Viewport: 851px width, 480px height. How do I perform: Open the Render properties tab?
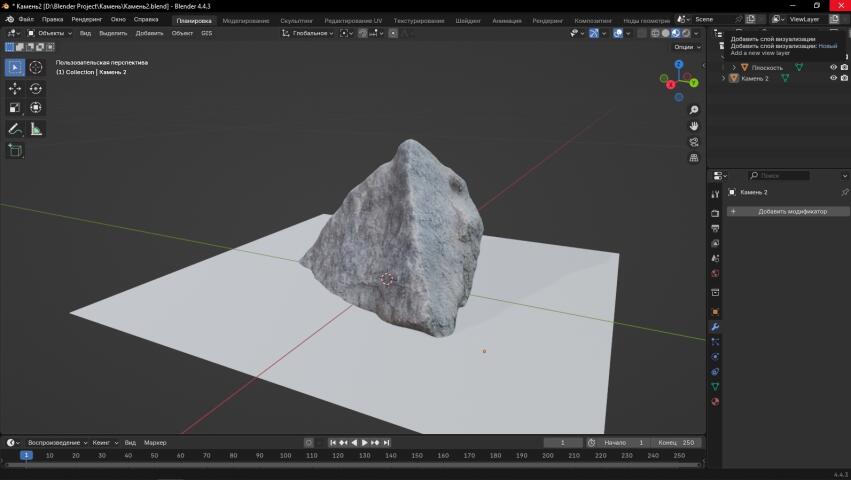point(715,213)
